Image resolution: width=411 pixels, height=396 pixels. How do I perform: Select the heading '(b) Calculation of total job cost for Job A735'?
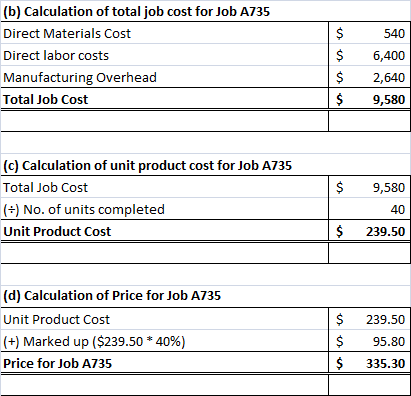(136, 12)
